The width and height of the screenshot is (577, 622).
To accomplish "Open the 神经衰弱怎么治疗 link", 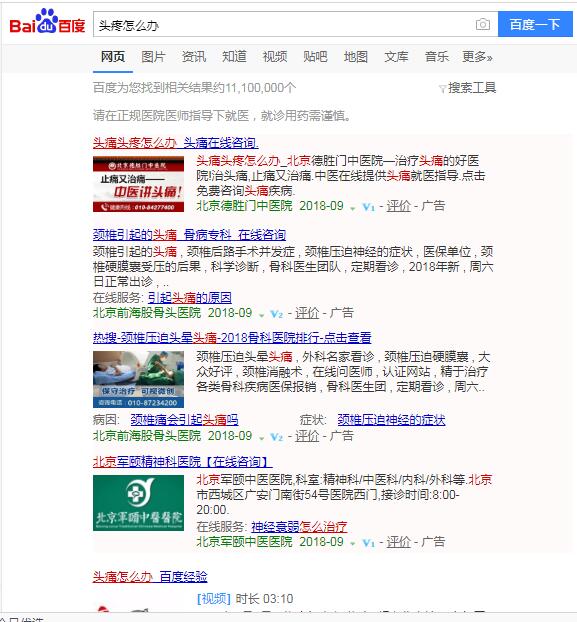I will tap(299, 527).
